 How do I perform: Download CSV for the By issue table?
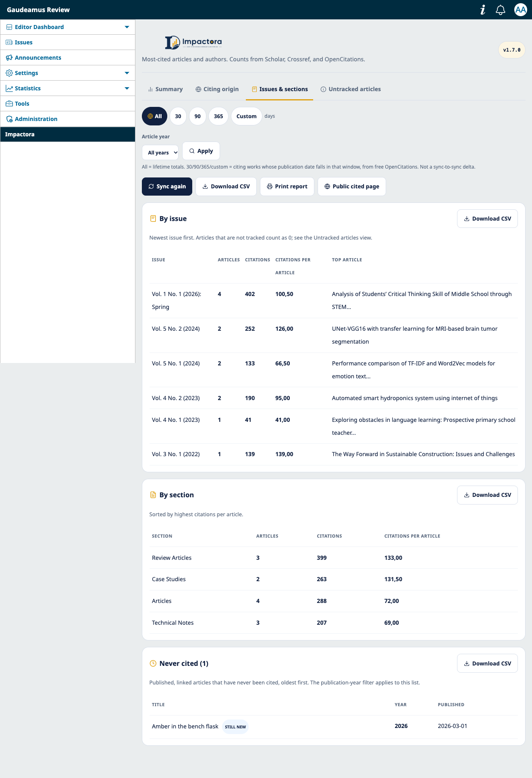coord(487,219)
